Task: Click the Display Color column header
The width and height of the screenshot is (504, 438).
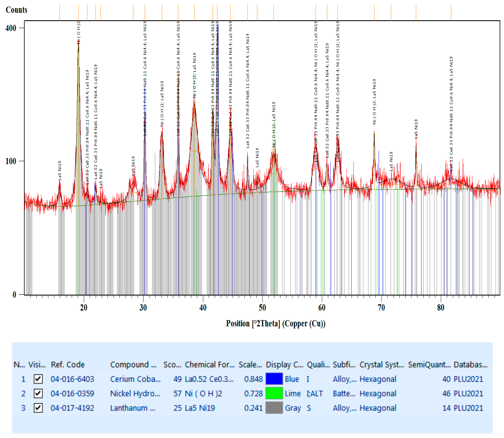Action: (x=284, y=364)
